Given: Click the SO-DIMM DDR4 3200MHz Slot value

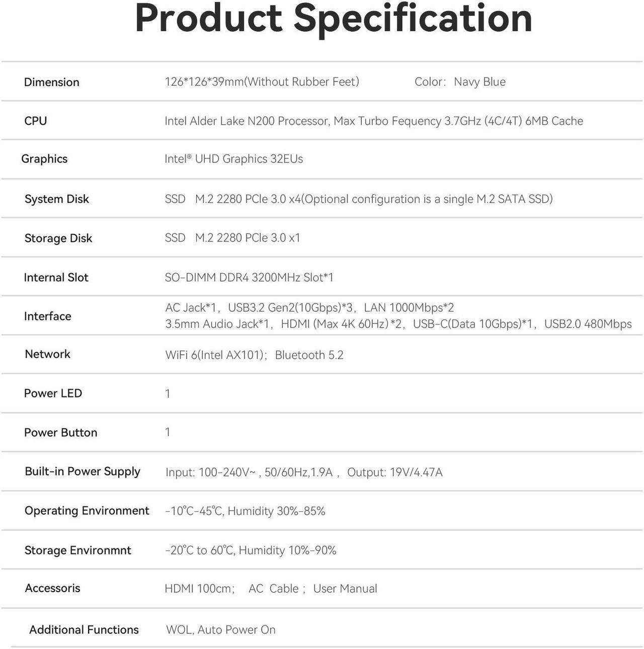Looking at the screenshot, I should click(249, 277).
